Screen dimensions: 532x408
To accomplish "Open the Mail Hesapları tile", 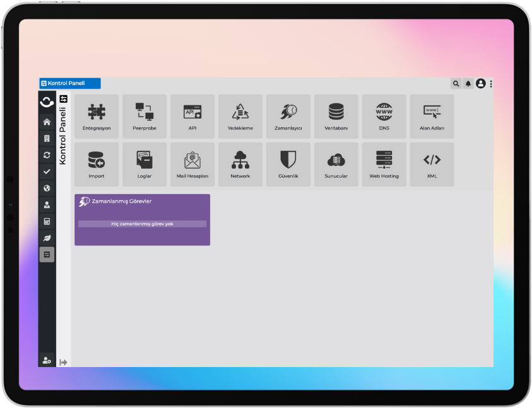I will point(192,164).
